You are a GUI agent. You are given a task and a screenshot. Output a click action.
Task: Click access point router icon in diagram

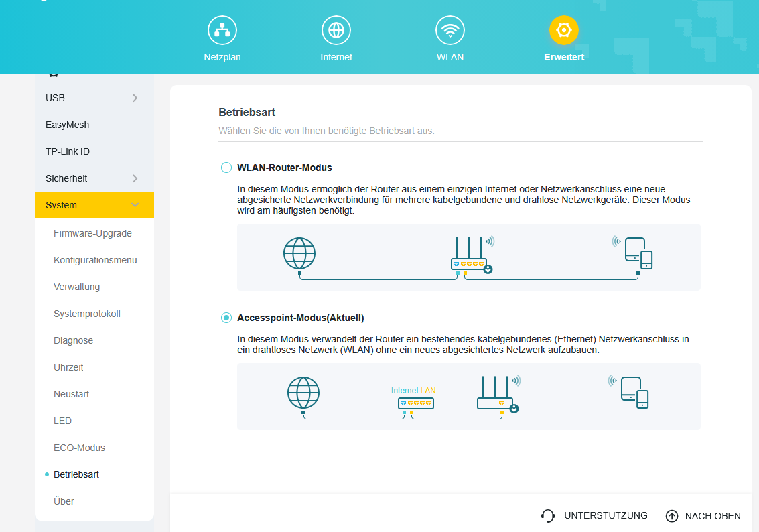[498, 394]
